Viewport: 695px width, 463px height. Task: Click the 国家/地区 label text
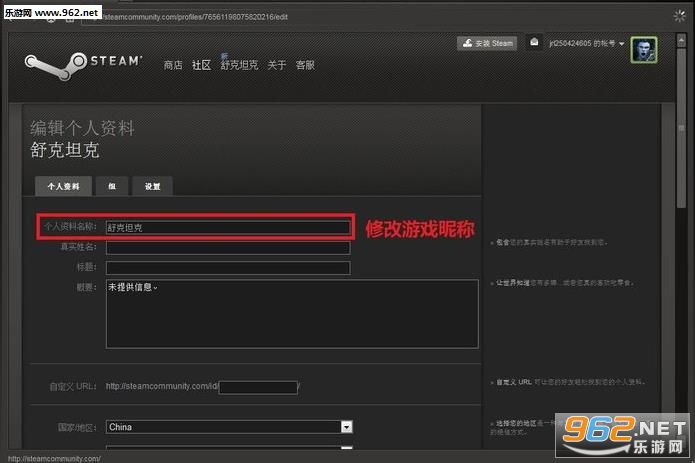77,427
